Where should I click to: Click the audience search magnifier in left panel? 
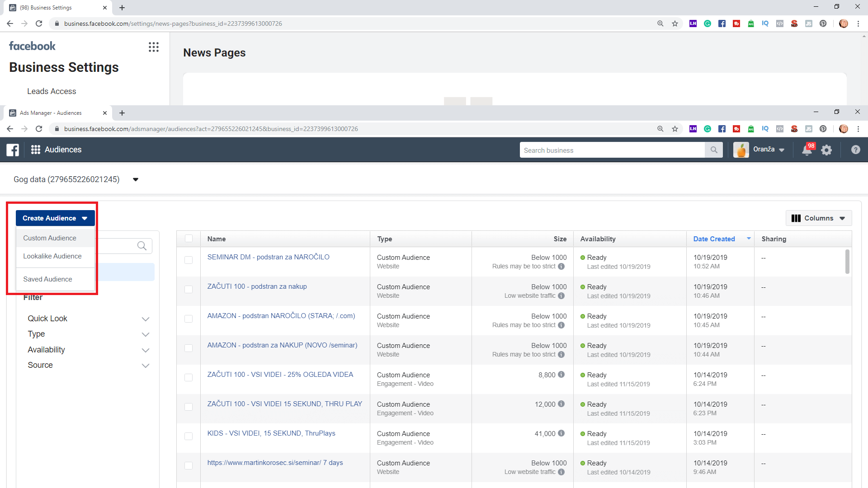coord(142,246)
